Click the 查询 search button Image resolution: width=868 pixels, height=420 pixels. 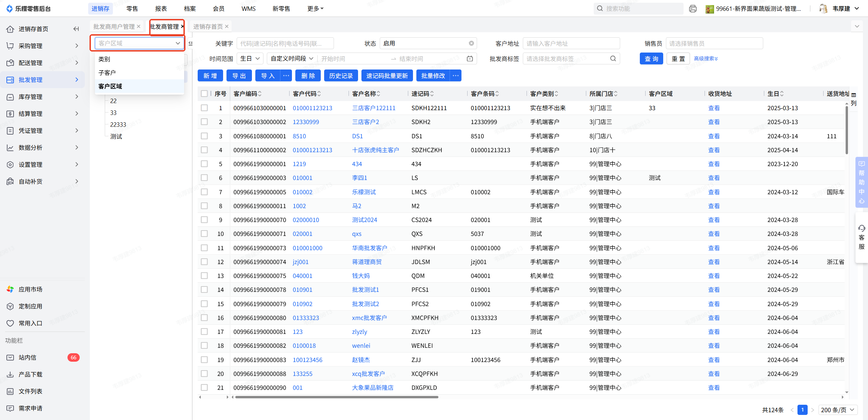[x=651, y=59]
